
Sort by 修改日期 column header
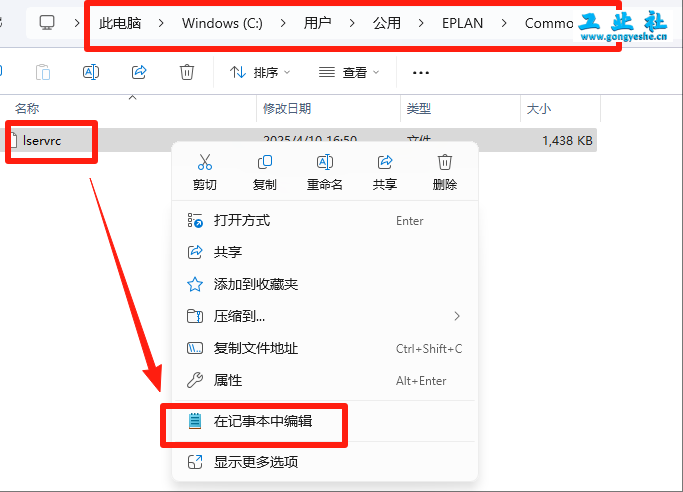point(328,108)
